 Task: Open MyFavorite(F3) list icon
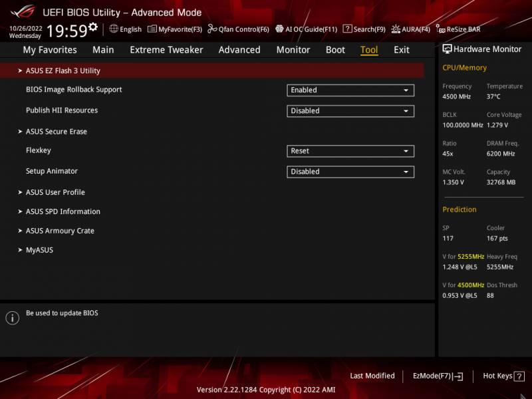click(x=152, y=29)
